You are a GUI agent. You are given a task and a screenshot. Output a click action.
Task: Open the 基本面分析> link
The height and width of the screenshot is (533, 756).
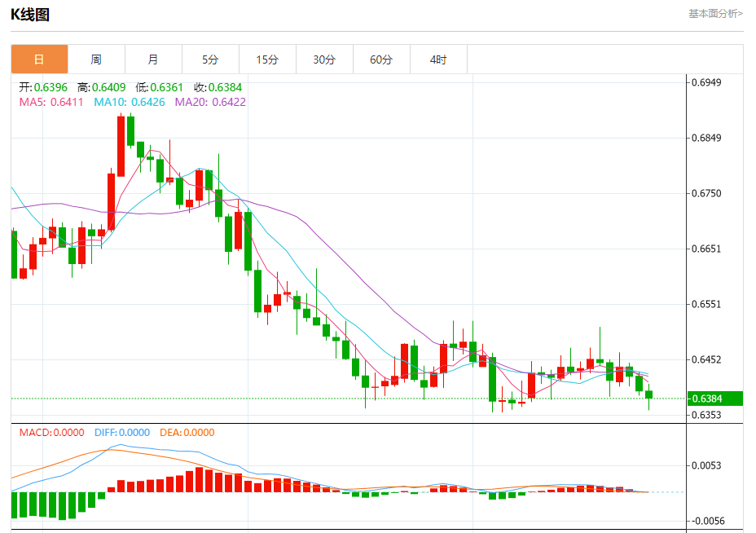[x=715, y=14]
